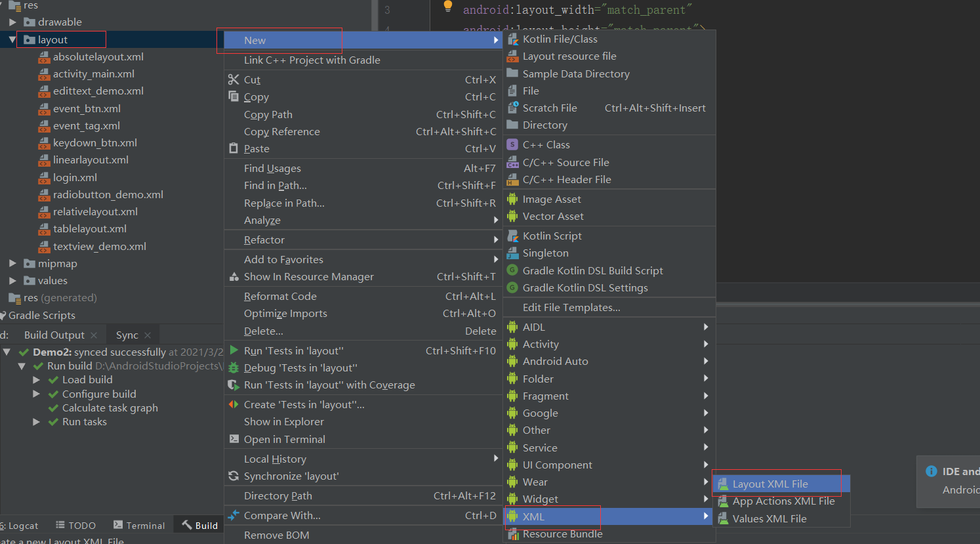Image resolution: width=980 pixels, height=544 pixels.
Task: Click the Kotlin Script icon
Action: coord(513,236)
